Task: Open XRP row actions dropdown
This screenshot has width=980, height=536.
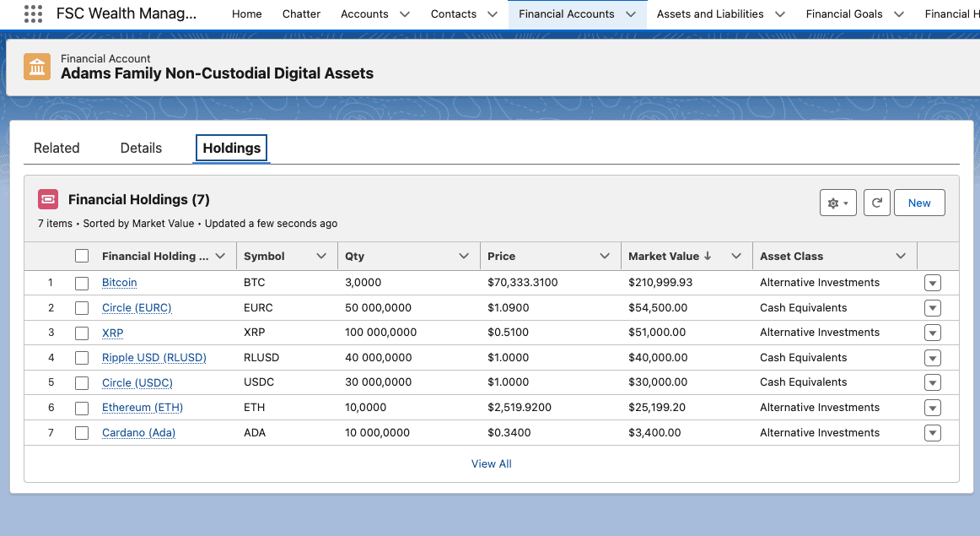Action: coord(933,333)
